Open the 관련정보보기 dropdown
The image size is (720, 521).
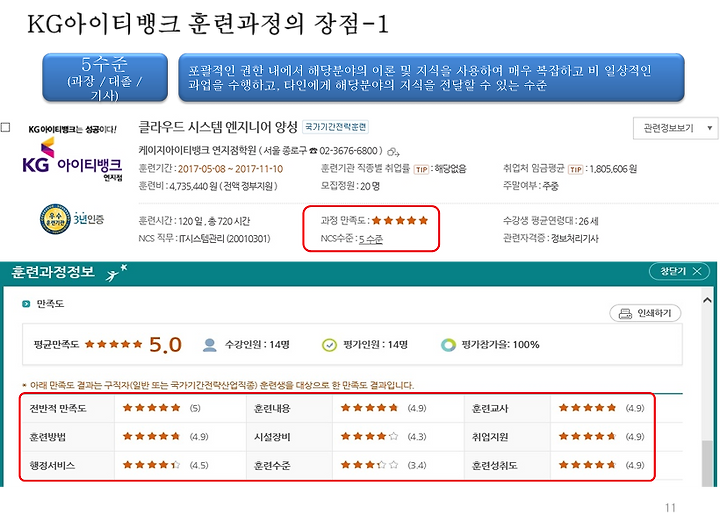[x=675, y=128]
